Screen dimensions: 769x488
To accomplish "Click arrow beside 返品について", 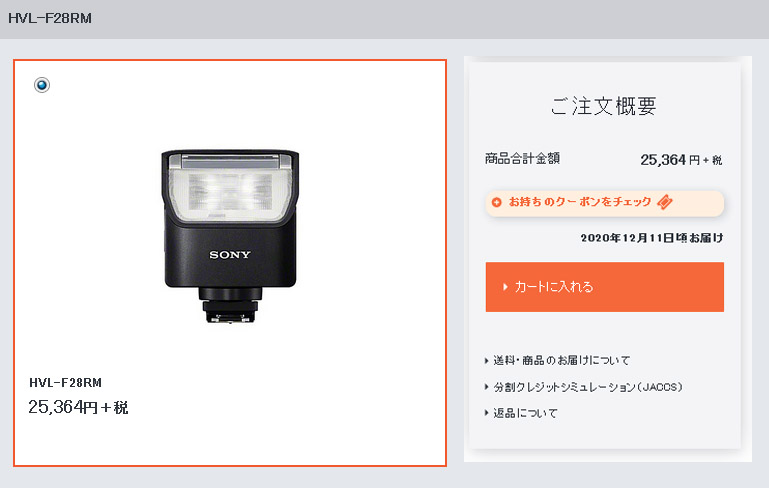I will click(487, 413).
